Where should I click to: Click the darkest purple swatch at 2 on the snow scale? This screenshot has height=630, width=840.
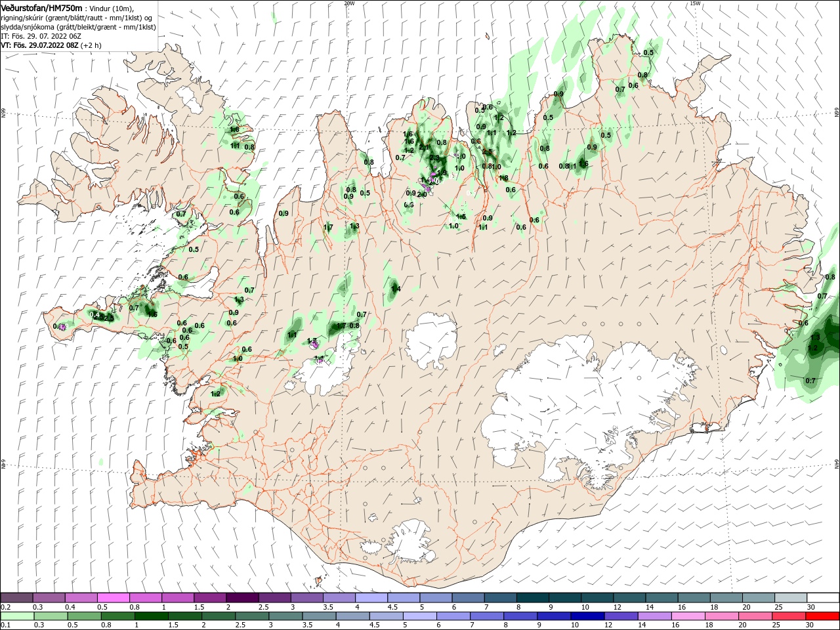tap(242, 598)
